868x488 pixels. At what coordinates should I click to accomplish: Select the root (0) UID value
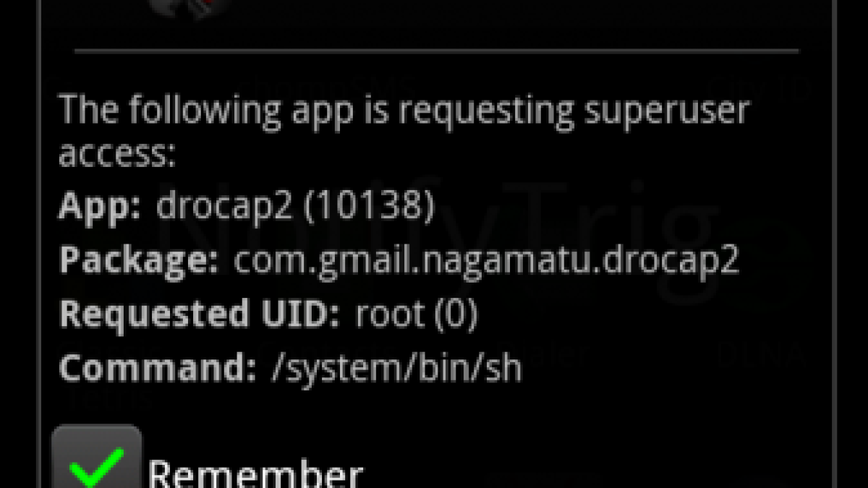click(x=416, y=314)
